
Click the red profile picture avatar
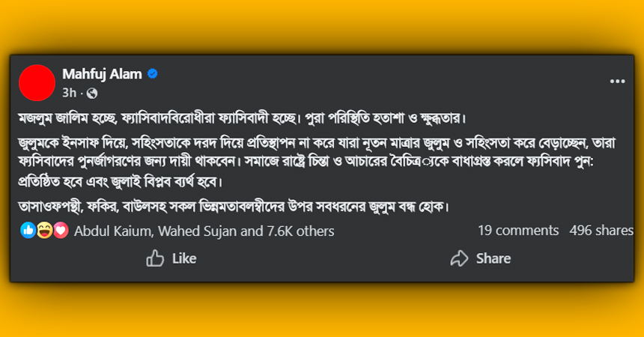pos(36,82)
